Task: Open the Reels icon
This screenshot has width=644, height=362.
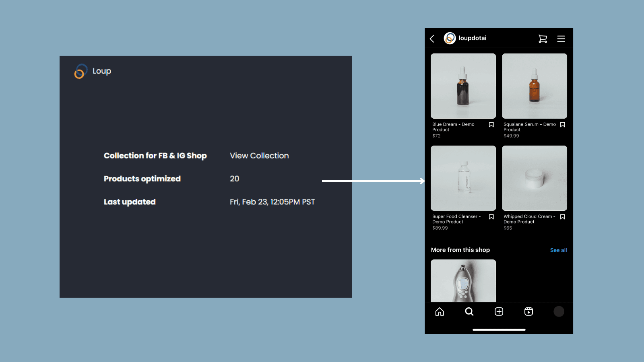Action: tap(528, 311)
